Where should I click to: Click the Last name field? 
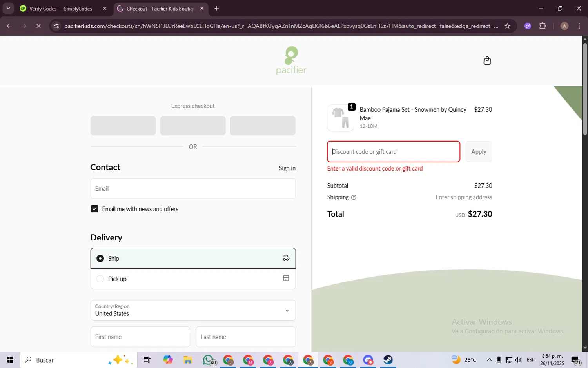[245, 337]
